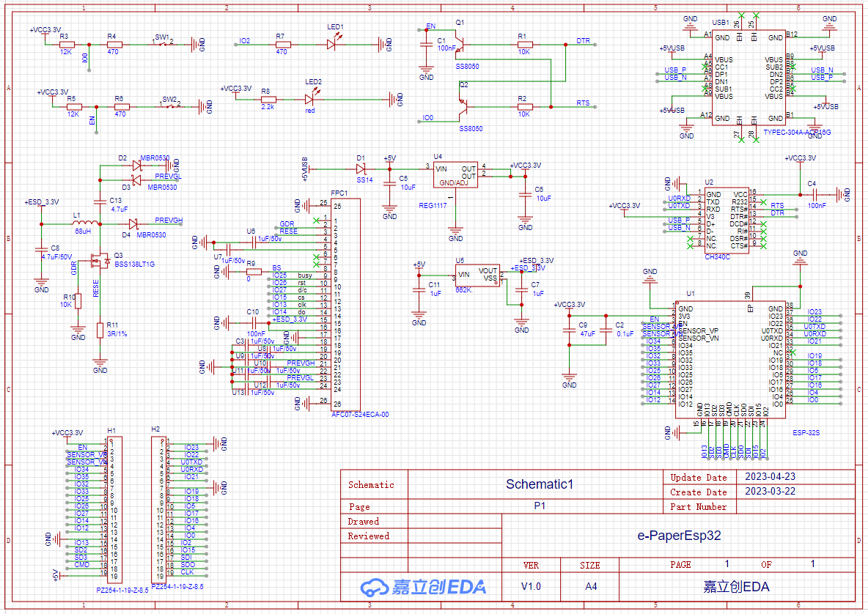This screenshot has width=868, height=614.
Task: Click the LED1 diode symbol
Action: 331,45
